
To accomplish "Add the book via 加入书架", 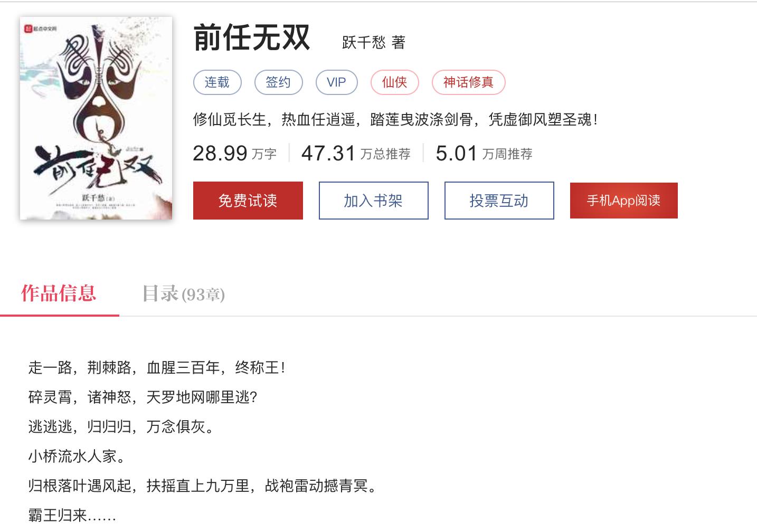I will [x=374, y=201].
